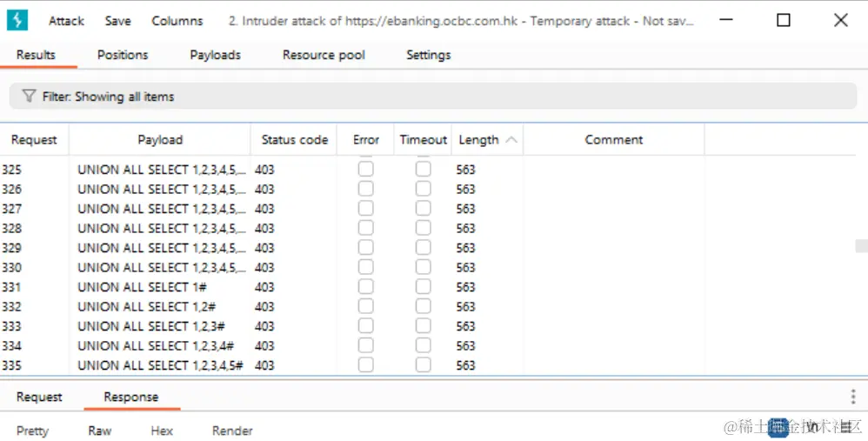The width and height of the screenshot is (868, 441).
Task: Sort by the Request column header
Action: (34, 140)
